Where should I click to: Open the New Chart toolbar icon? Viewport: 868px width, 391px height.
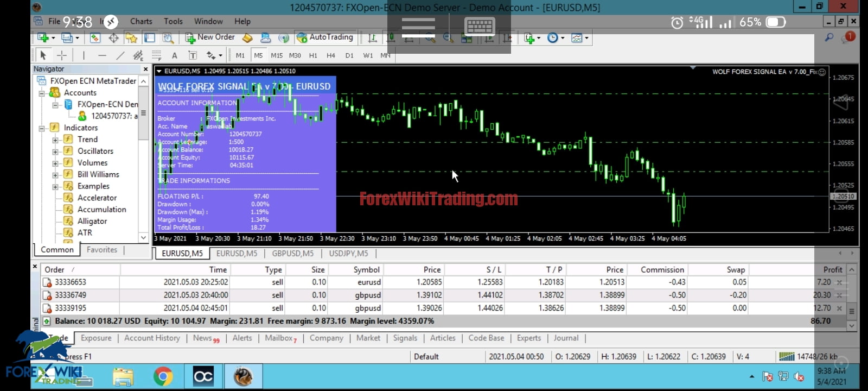43,37
